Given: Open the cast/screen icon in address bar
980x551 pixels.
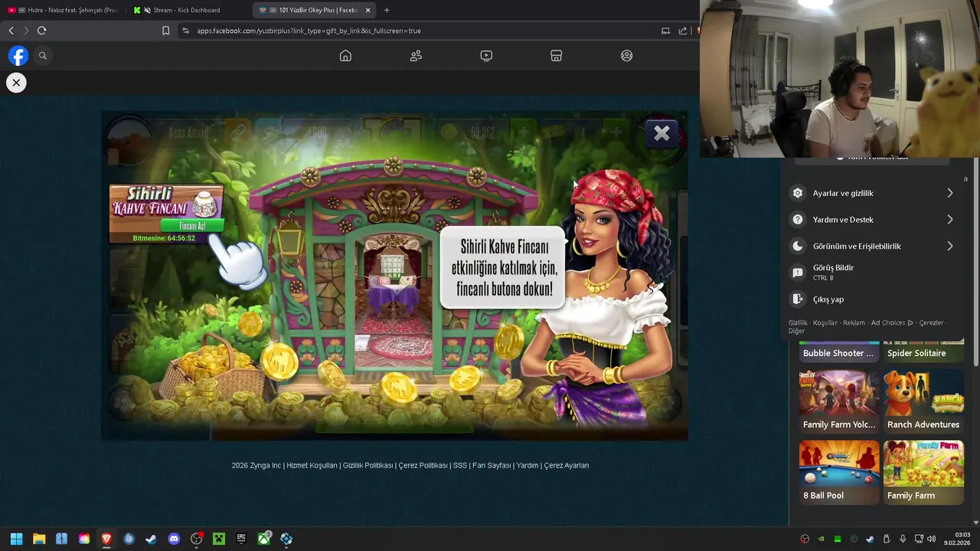Looking at the screenshot, I should 665,31.
